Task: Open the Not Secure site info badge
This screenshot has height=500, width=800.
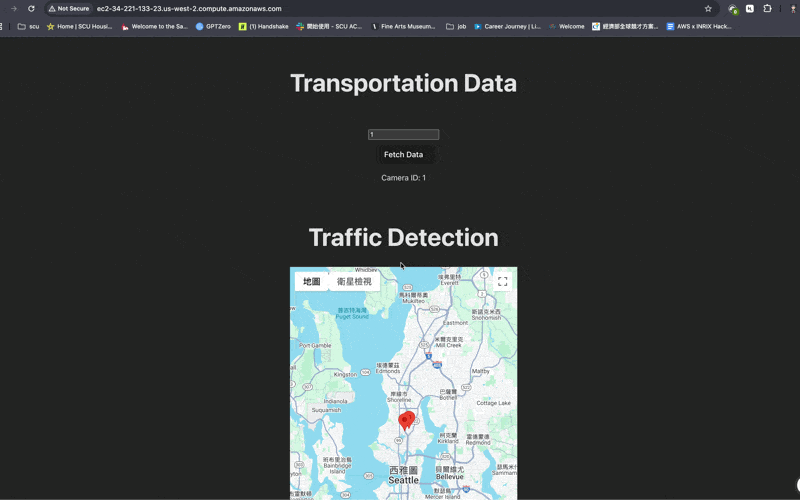Action: (x=69, y=9)
